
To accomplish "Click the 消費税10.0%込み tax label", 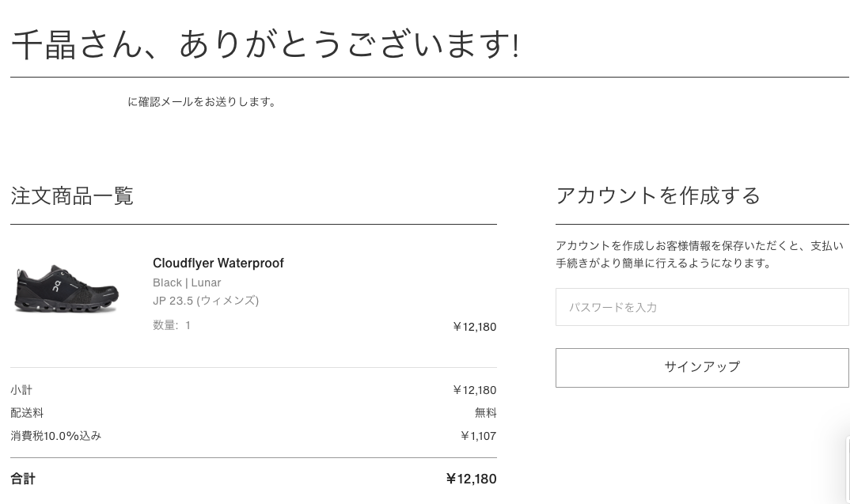I will pos(55,435).
